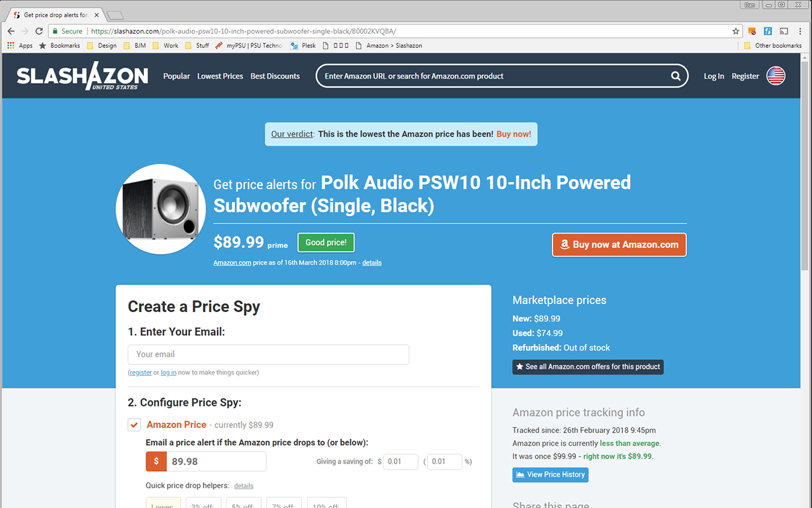Click the green 'Good price!' button
Image resolution: width=812 pixels, height=508 pixels.
326,243
